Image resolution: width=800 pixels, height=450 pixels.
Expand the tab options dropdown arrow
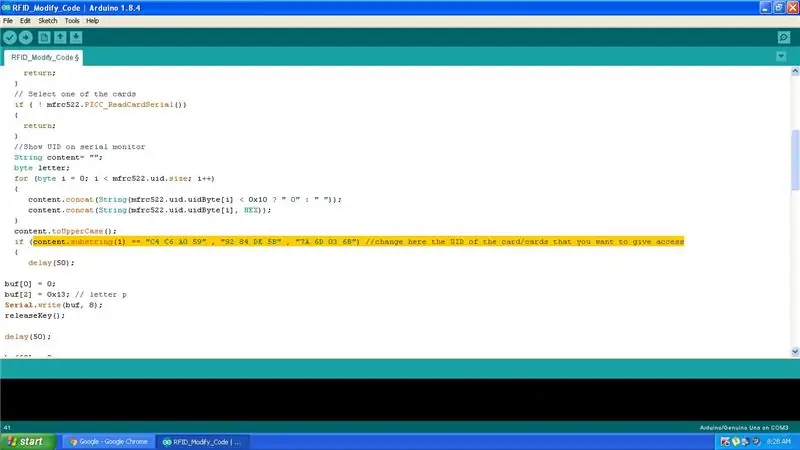pos(781,56)
